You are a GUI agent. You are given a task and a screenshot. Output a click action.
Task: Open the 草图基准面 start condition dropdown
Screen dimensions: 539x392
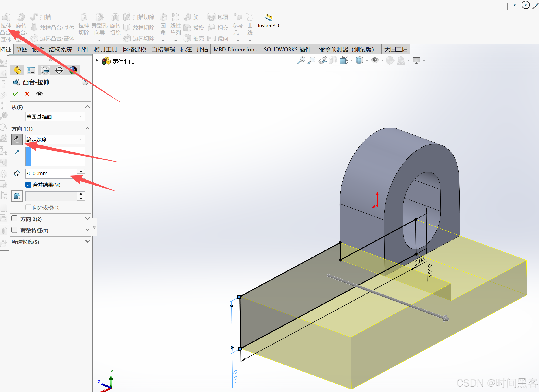pos(55,117)
